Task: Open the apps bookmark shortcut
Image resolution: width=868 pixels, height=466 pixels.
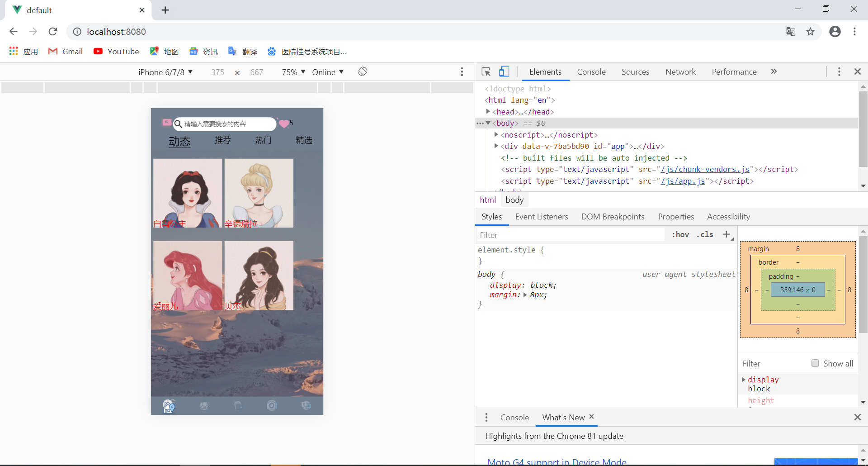Action: (24, 52)
